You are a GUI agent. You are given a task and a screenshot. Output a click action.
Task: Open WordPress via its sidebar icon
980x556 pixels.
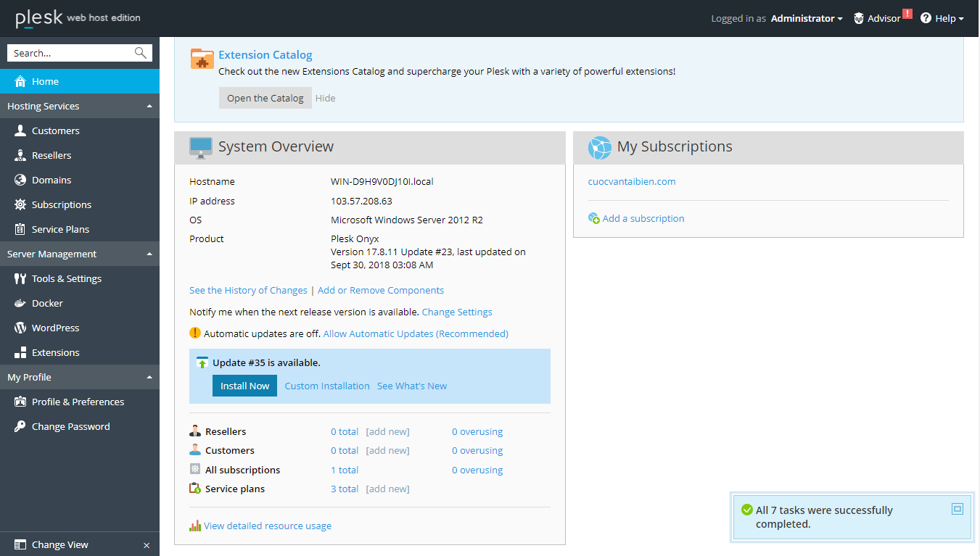click(x=20, y=328)
